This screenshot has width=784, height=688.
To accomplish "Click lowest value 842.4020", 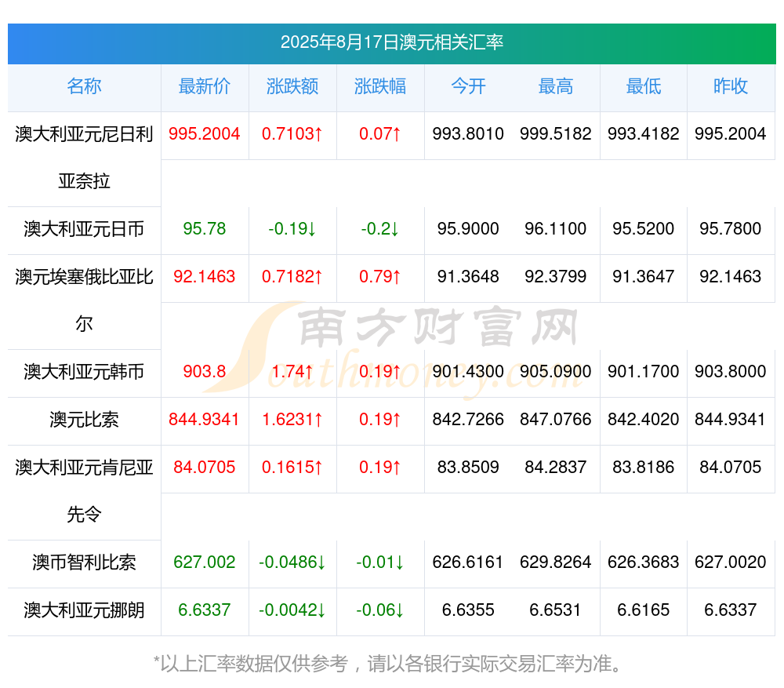I will (x=644, y=419).
